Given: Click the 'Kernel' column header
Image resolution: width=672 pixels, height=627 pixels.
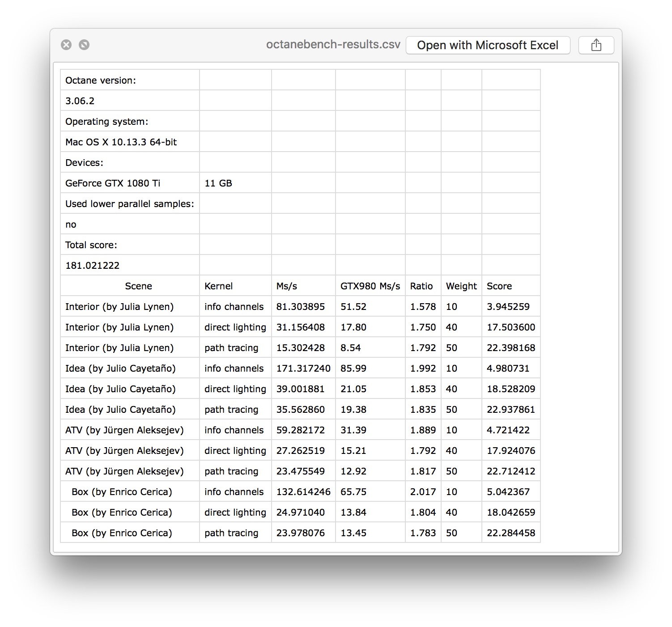Looking at the screenshot, I should 235,286.
